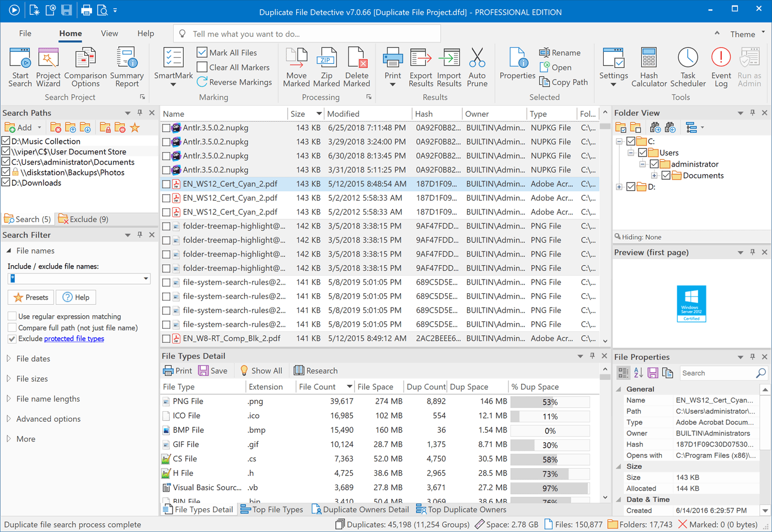Launch the Start Search tool

[20, 67]
